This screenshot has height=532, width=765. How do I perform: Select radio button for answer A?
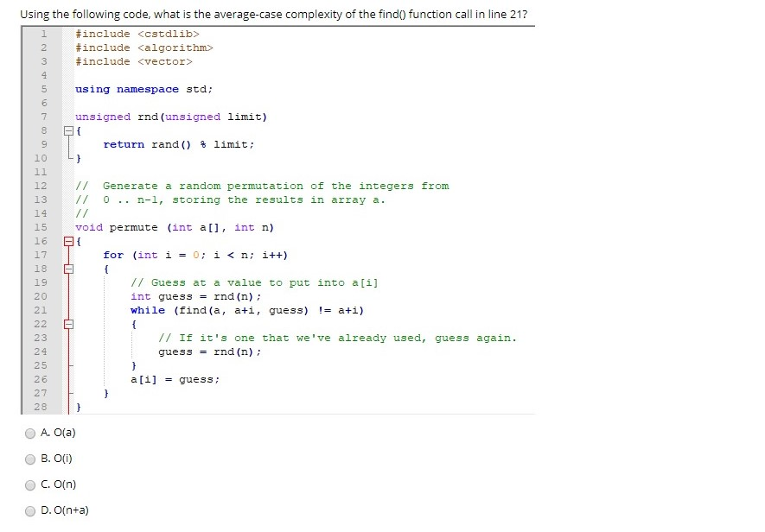(x=30, y=433)
